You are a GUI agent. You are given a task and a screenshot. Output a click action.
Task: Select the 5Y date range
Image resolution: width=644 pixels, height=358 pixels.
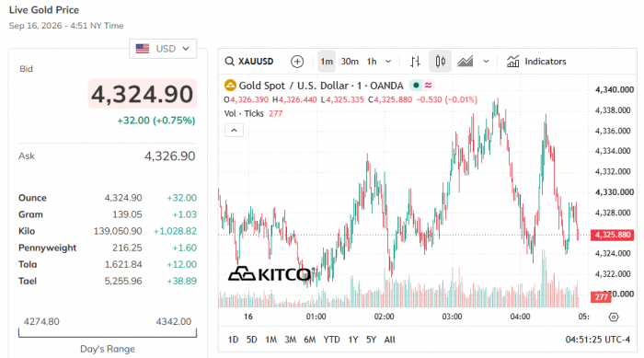pos(371,340)
